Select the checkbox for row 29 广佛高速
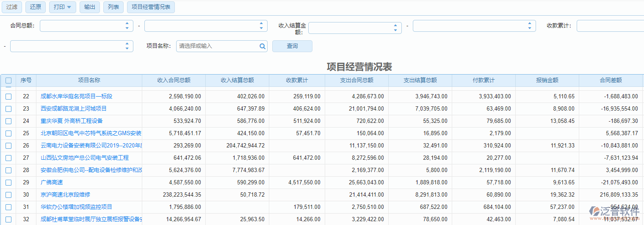The width and height of the screenshot is (644, 225). [x=8, y=183]
